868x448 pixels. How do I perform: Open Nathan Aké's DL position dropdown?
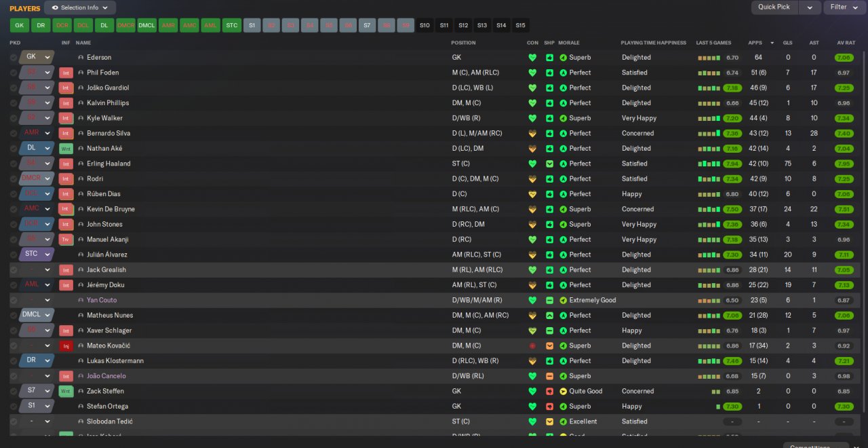click(x=37, y=148)
